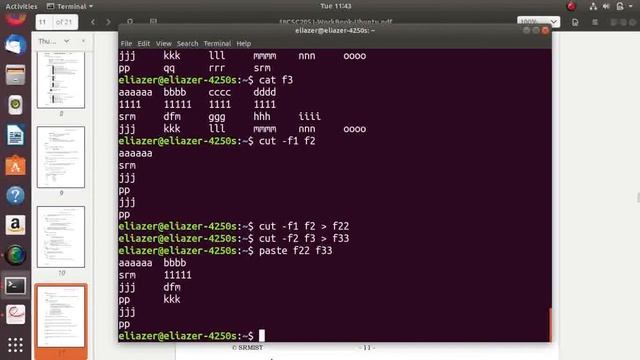The image size is (640, 360).
Task: Click the terminal title 'eliazer@eliazer-4250s: ~'
Action: (335, 31)
